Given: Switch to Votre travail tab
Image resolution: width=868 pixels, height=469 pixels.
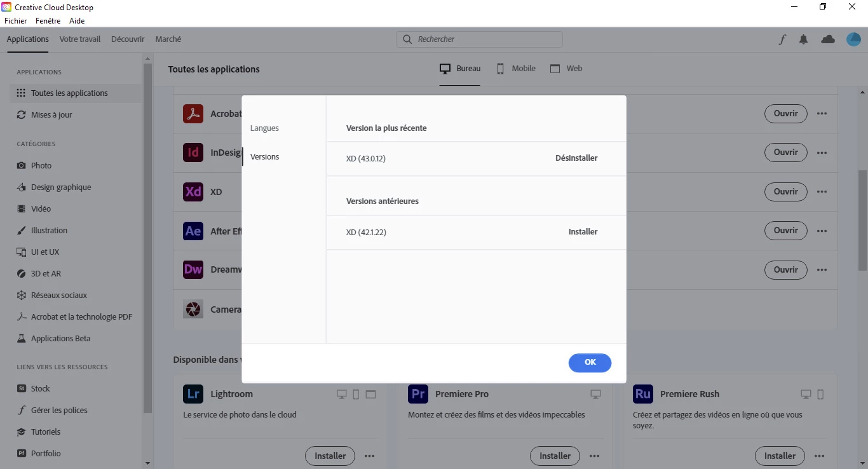Looking at the screenshot, I should pyautogui.click(x=80, y=39).
